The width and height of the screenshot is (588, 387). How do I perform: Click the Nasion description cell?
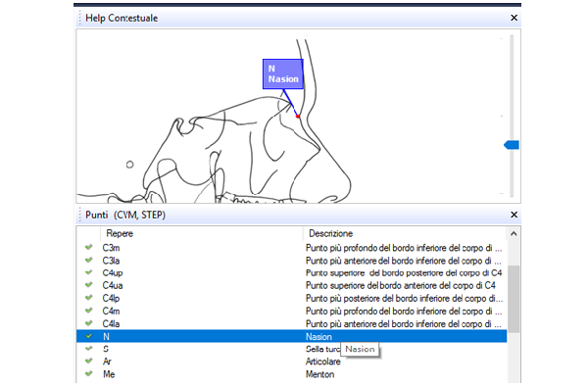[318, 337]
